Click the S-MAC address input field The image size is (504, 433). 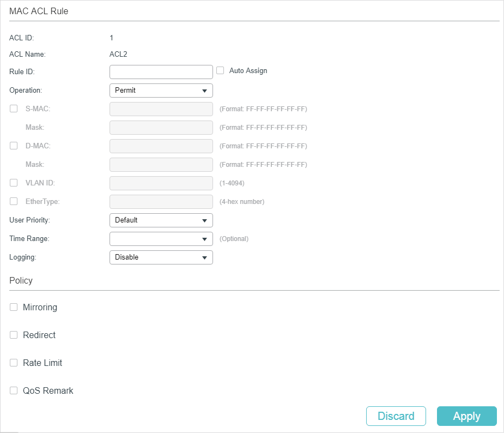161,109
